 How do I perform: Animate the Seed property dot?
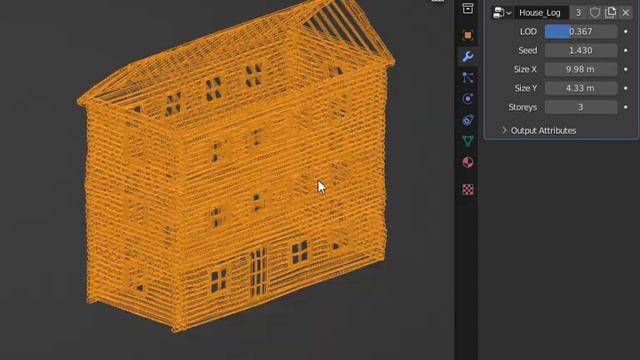click(x=626, y=50)
